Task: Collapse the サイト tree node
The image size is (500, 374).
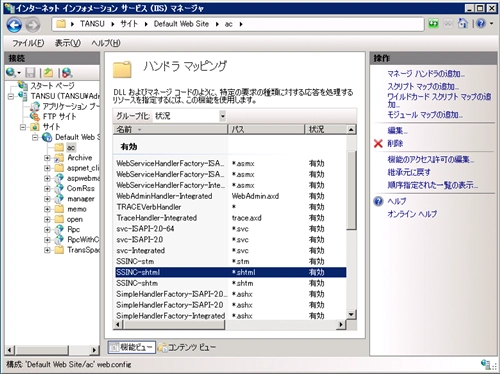Action: pos(23,127)
